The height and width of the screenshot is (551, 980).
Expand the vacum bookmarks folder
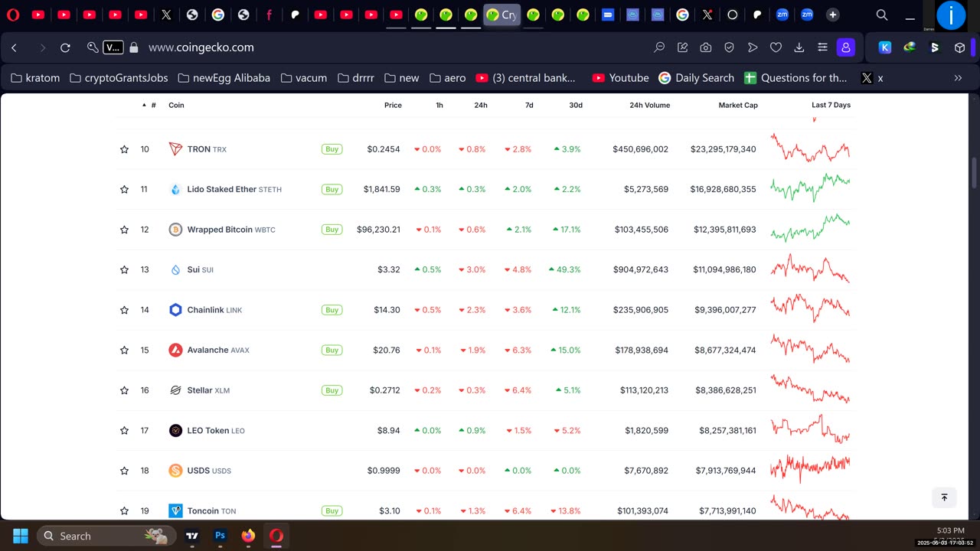(x=303, y=78)
